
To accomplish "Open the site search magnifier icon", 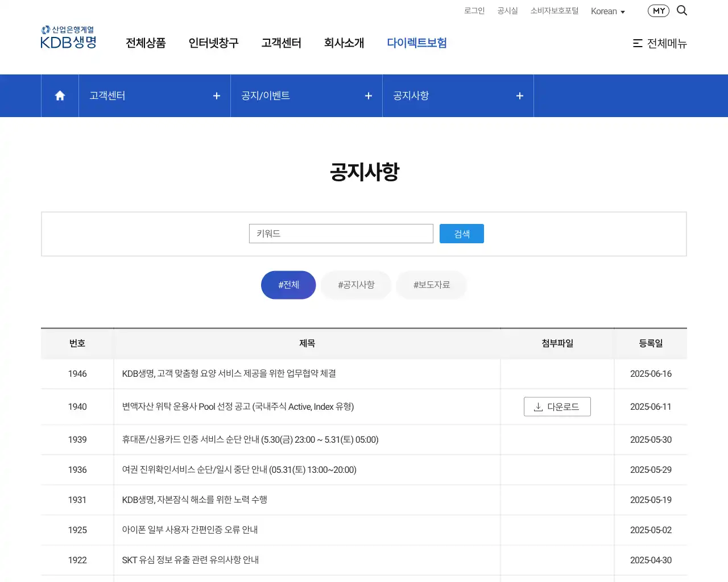I will (682, 10).
